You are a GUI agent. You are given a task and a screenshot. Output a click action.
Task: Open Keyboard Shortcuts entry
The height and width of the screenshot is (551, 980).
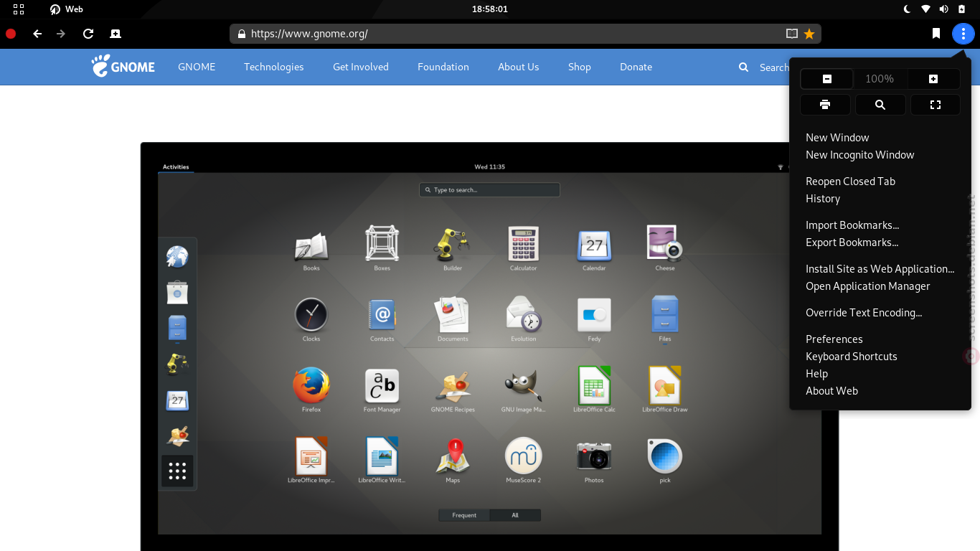click(851, 357)
